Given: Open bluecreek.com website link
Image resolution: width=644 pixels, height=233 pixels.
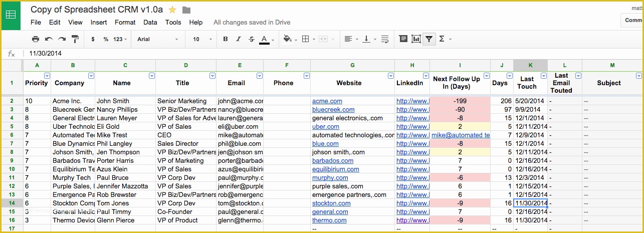Looking at the screenshot, I should coord(333,110).
